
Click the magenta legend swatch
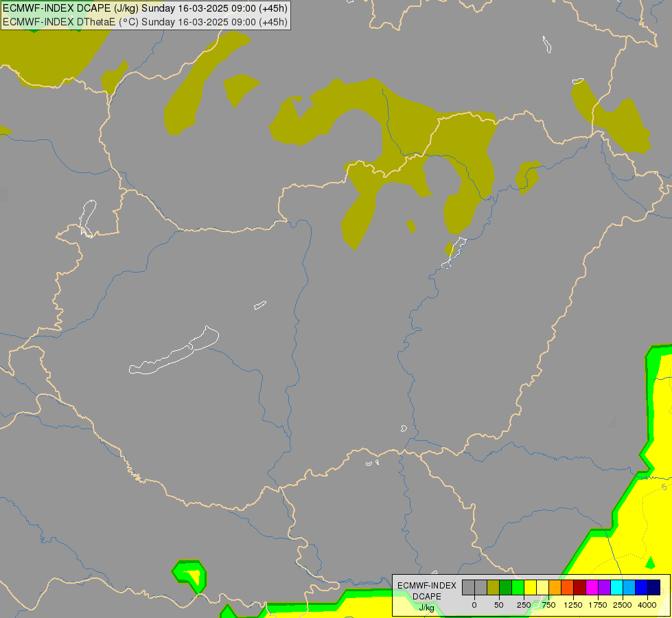pyautogui.click(x=592, y=587)
